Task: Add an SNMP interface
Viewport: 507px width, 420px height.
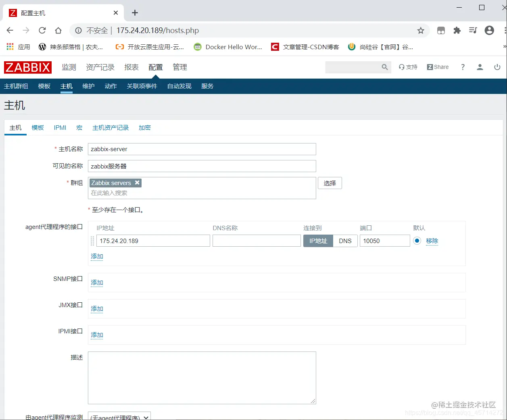Action: (x=97, y=282)
